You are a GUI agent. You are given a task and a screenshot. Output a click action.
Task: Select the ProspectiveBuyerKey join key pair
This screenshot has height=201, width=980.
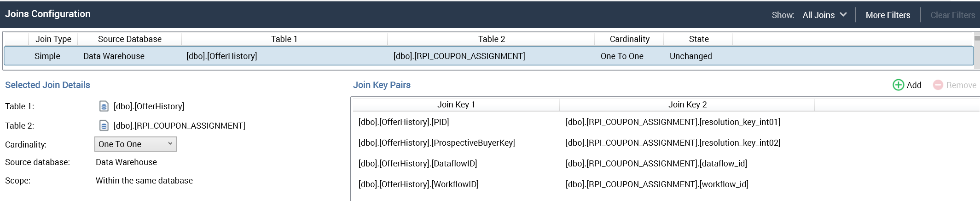coord(436,143)
